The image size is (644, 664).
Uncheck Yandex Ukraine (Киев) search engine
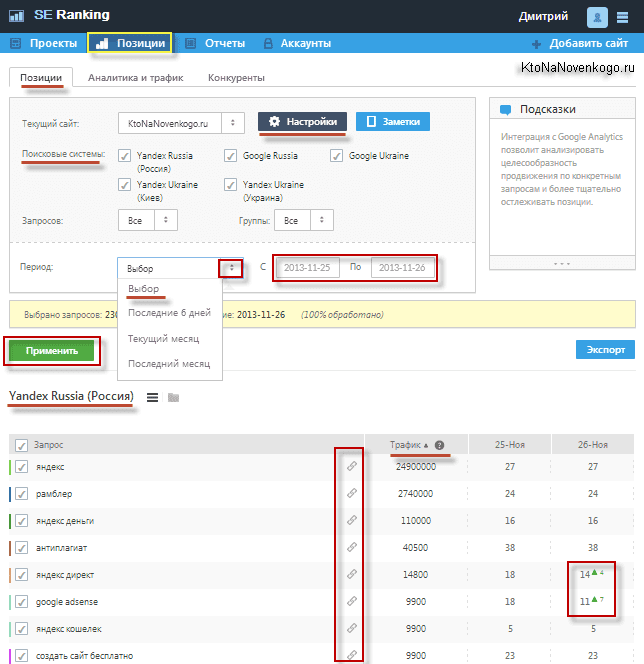(124, 185)
